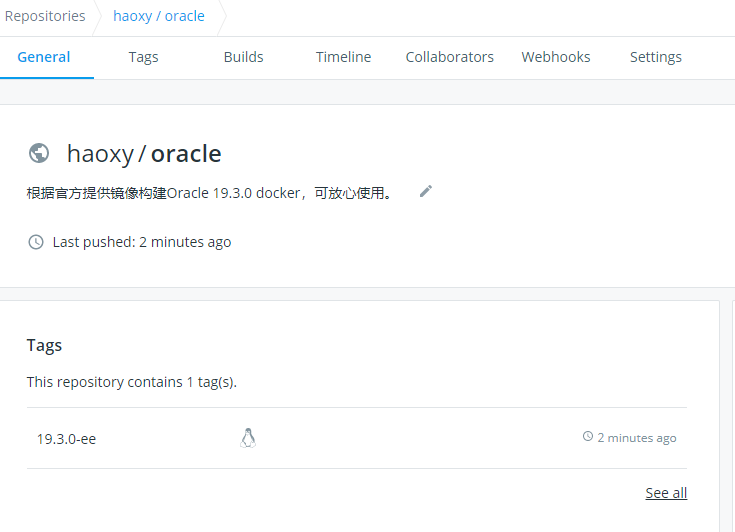Click 'This repository contains 1 tag(s).' text

(x=132, y=382)
